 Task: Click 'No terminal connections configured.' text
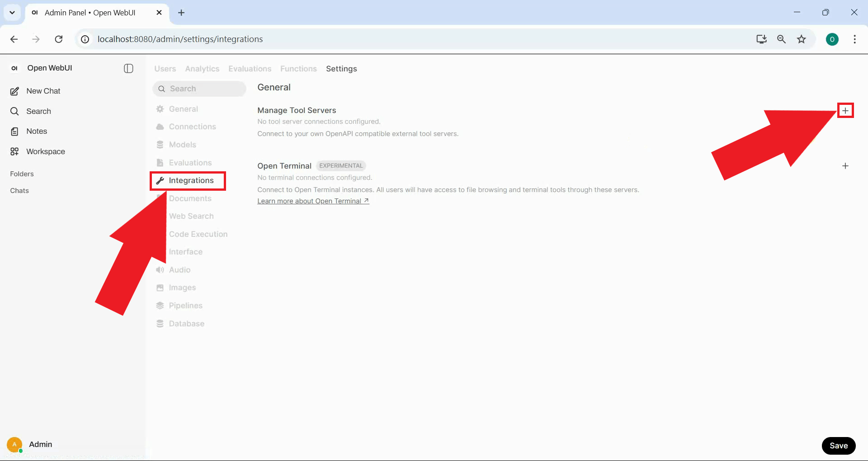pos(315,178)
